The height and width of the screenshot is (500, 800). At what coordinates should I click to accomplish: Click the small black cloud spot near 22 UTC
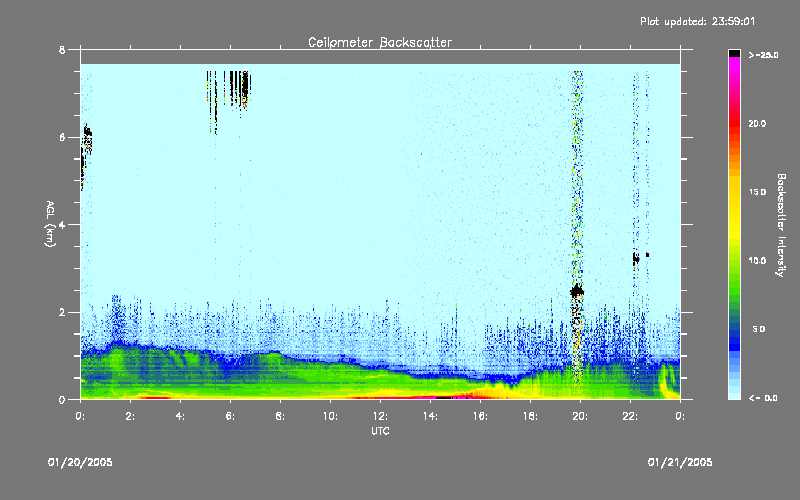click(x=636, y=259)
